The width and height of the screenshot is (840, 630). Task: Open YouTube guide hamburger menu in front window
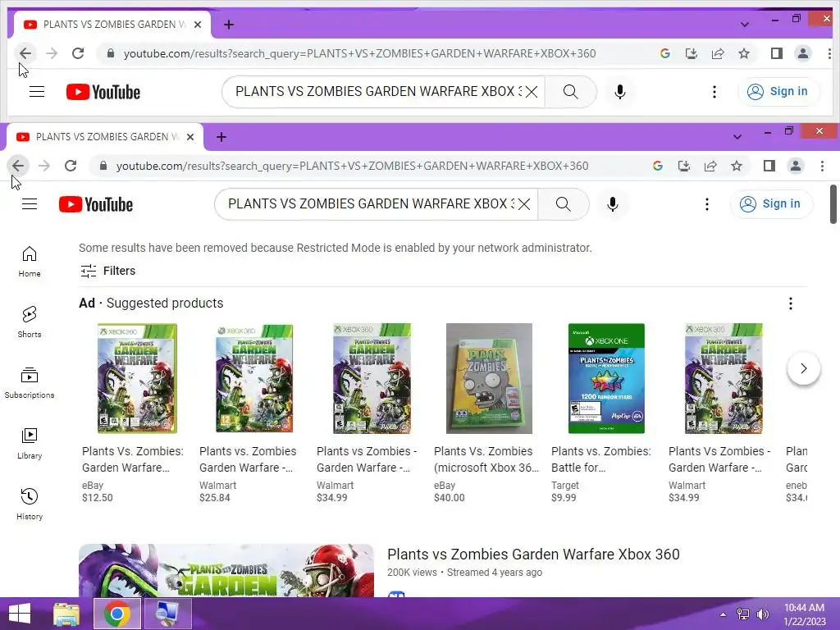click(30, 204)
